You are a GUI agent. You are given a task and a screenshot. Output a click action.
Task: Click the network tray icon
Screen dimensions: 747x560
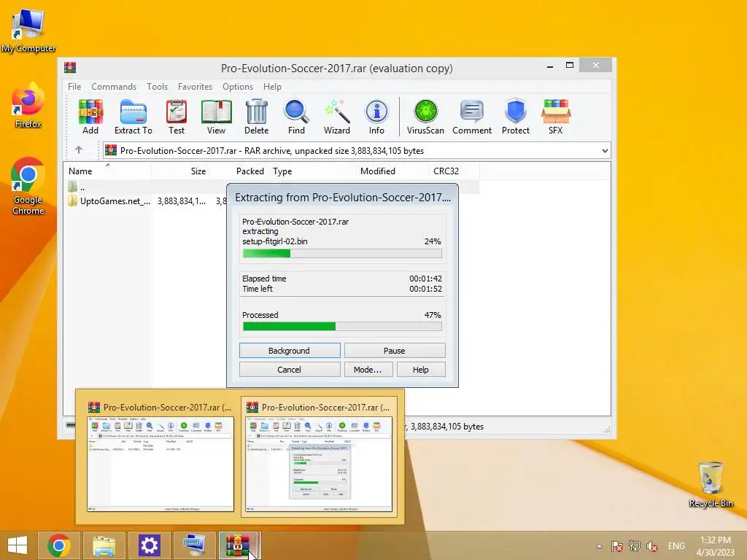[635, 546]
